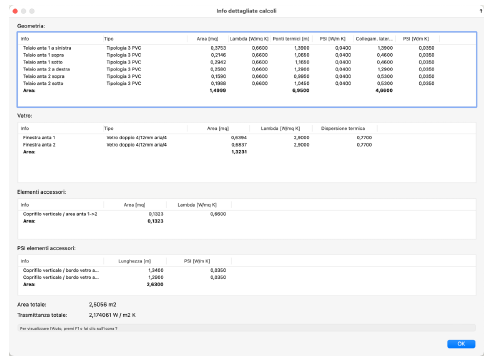Click the Vetro section label
Image resolution: width=489 pixels, height=362 pixels.
25,116
